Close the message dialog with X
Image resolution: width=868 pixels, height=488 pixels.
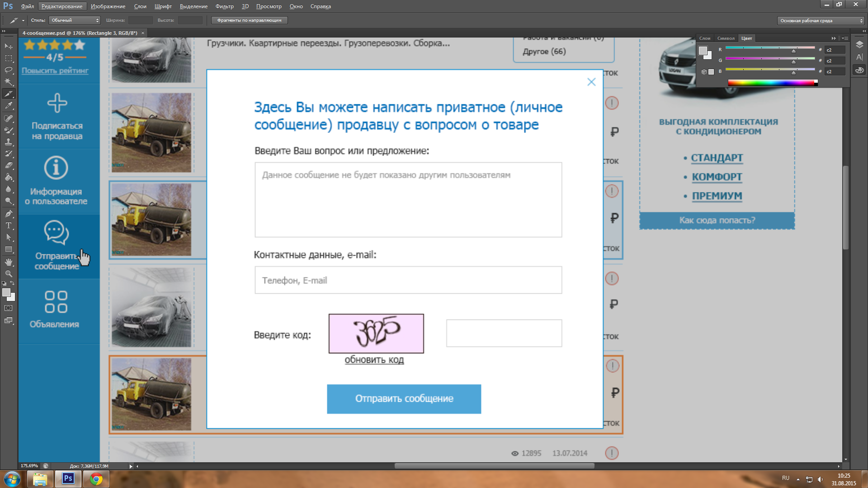click(591, 82)
